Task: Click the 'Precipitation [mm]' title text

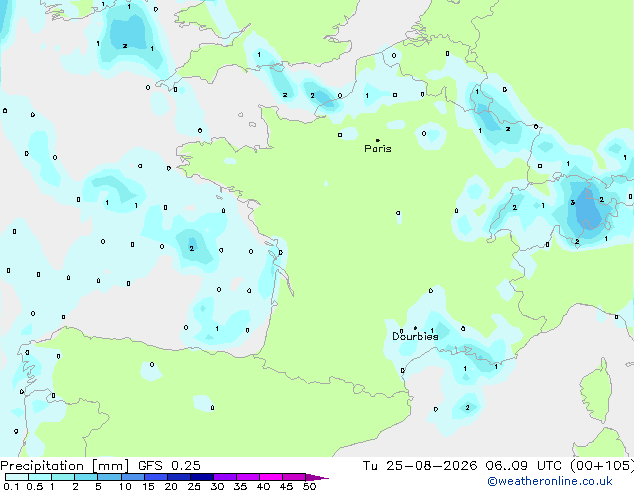Action: pyautogui.click(x=65, y=466)
